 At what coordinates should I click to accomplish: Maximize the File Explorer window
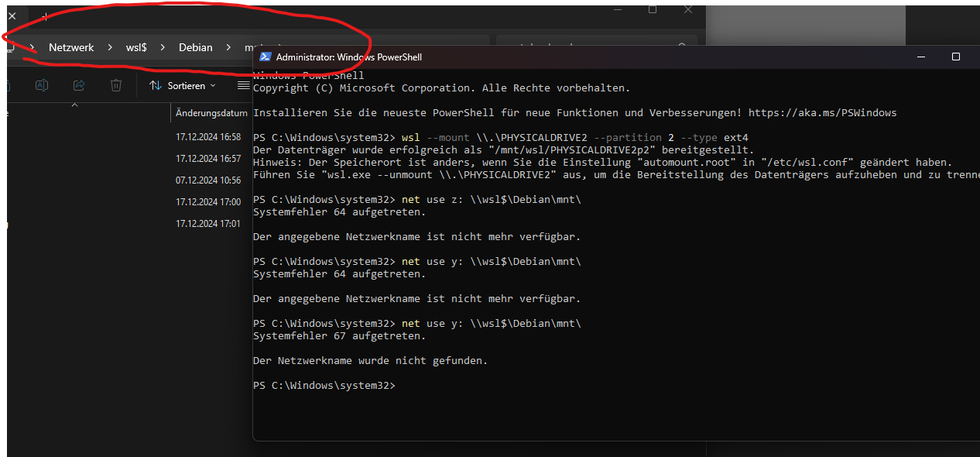pyautogui.click(x=653, y=9)
